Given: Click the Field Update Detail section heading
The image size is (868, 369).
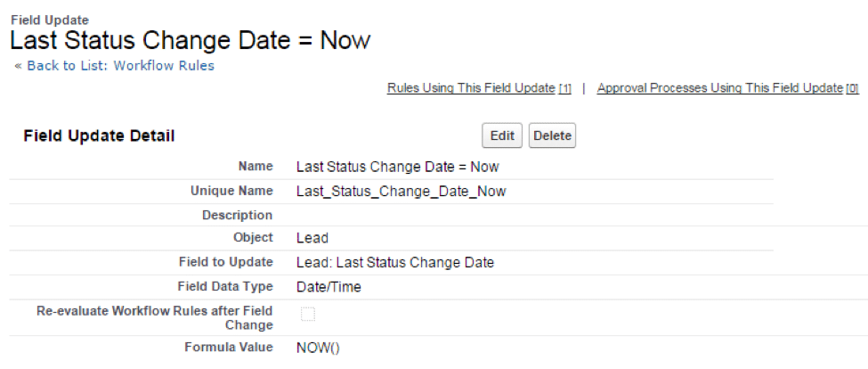Looking at the screenshot, I should tap(99, 136).
